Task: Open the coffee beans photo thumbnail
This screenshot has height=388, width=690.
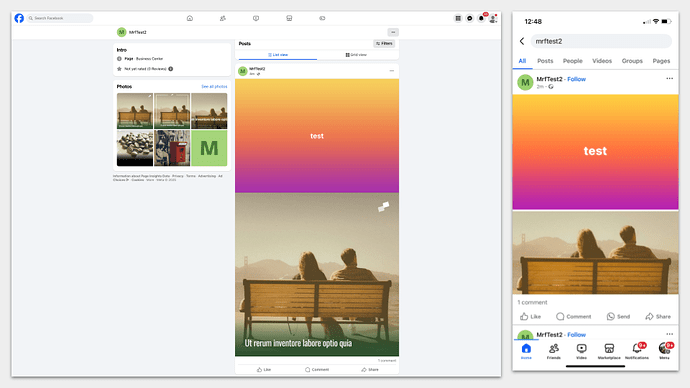Action: [x=135, y=148]
